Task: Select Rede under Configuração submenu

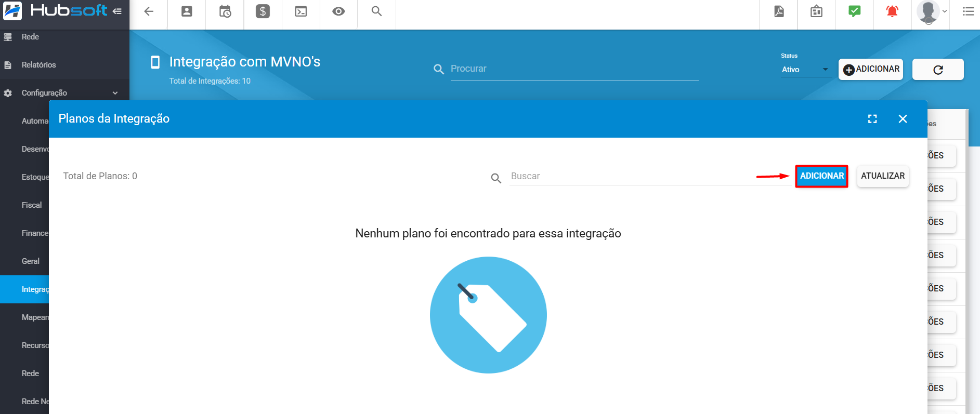Action: 30,373
